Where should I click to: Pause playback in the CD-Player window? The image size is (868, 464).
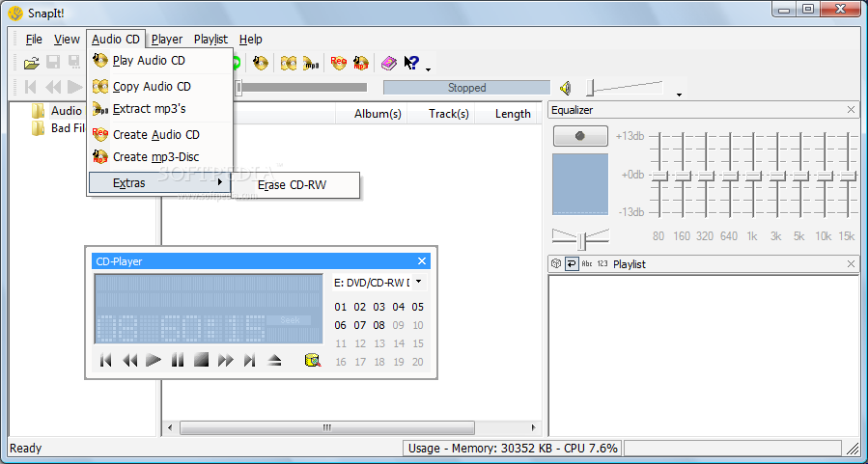point(177,361)
